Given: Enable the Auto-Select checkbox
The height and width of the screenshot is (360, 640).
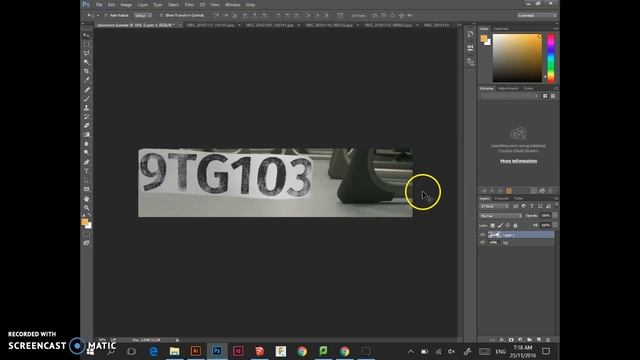Looking at the screenshot, I should (x=105, y=16).
